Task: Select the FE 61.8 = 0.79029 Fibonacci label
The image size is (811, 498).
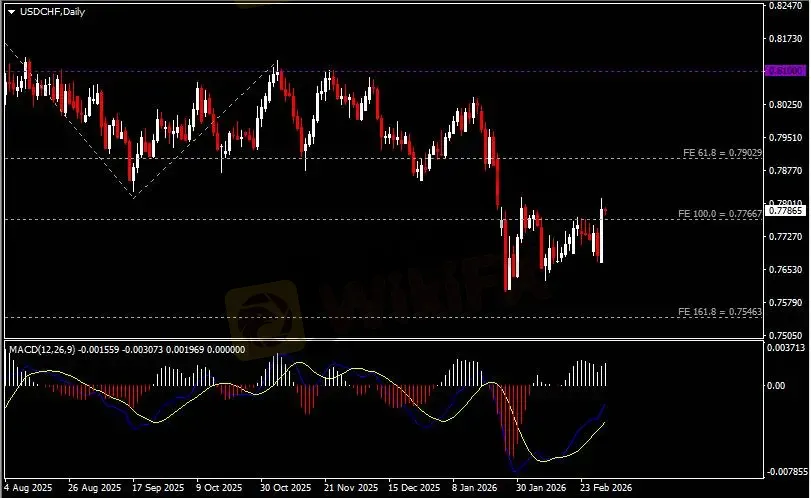Action: [722, 152]
